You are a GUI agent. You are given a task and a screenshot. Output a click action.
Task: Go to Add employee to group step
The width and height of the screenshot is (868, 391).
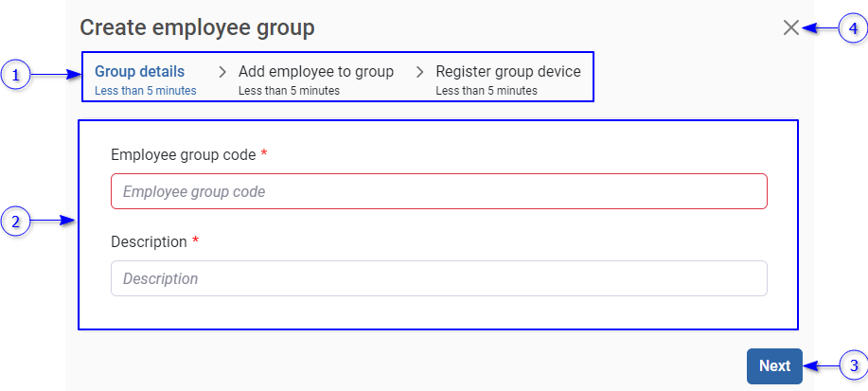pos(315,71)
